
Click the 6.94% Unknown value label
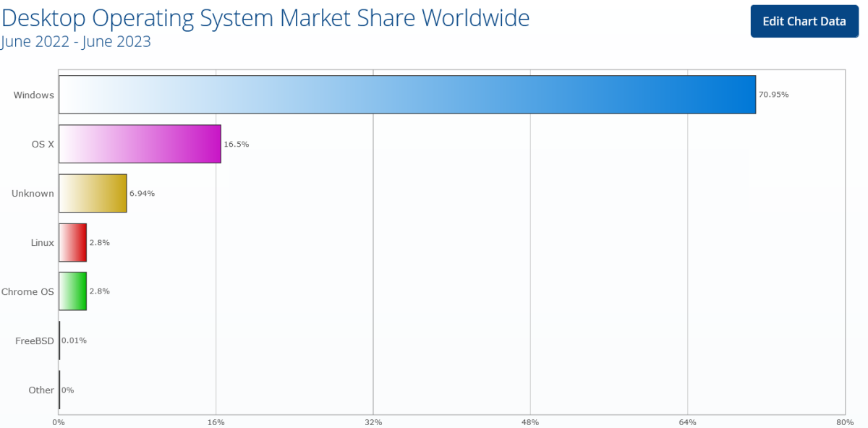point(142,193)
